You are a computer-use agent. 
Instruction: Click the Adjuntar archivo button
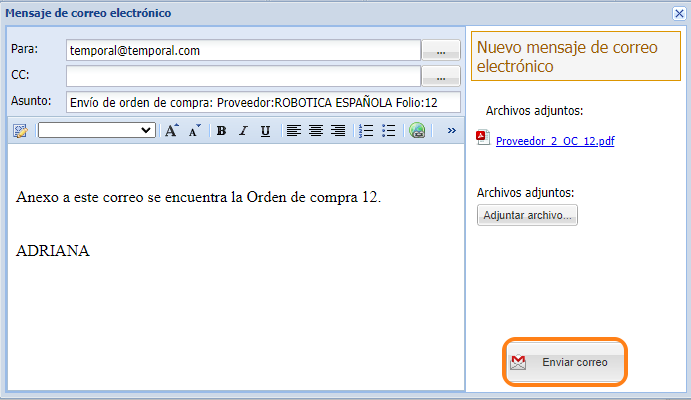(x=527, y=215)
